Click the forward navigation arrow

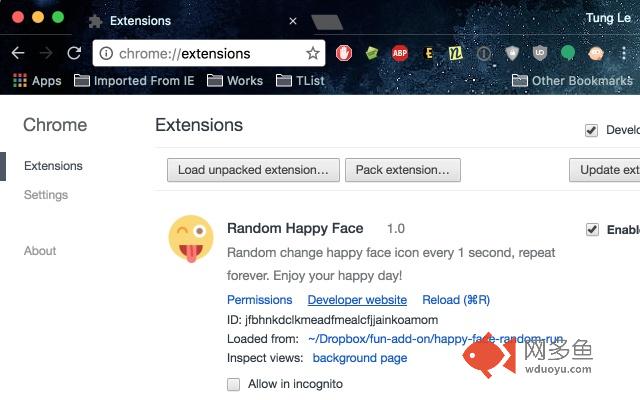pyautogui.click(x=46, y=53)
